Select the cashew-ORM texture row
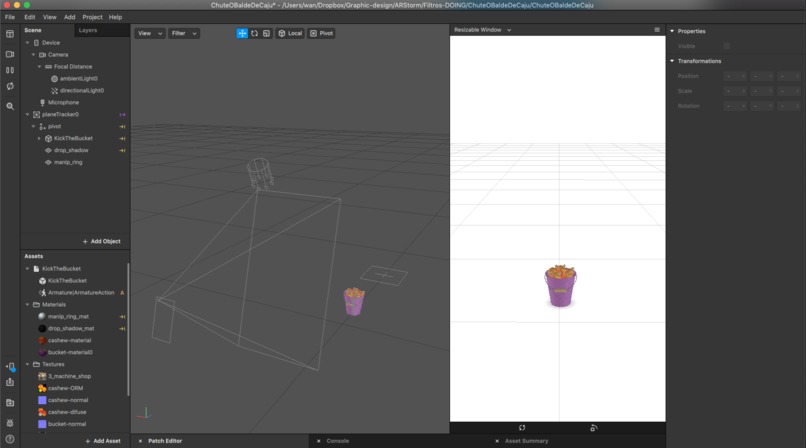This screenshot has width=806, height=448. [74, 388]
